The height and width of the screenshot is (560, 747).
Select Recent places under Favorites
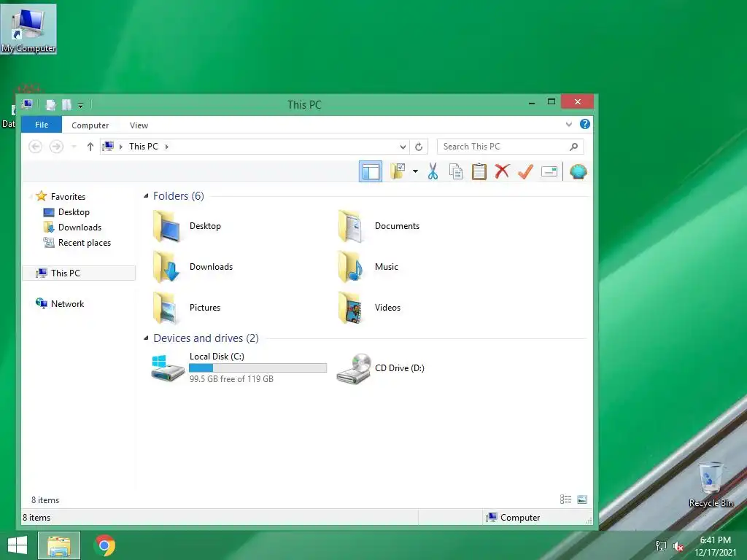(x=85, y=242)
